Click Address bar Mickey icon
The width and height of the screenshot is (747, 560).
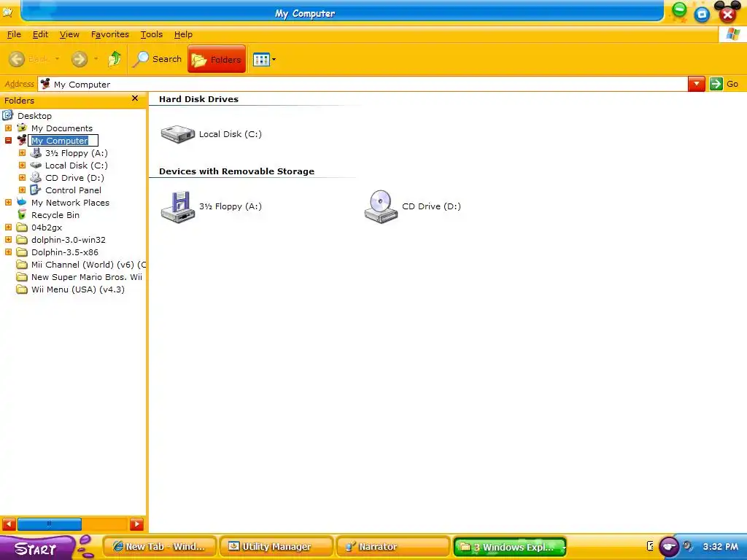pyautogui.click(x=45, y=85)
